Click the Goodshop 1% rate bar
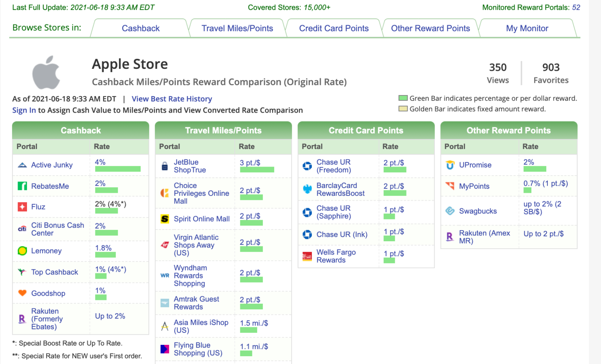Viewport: 601px width, 364px height. [101, 298]
